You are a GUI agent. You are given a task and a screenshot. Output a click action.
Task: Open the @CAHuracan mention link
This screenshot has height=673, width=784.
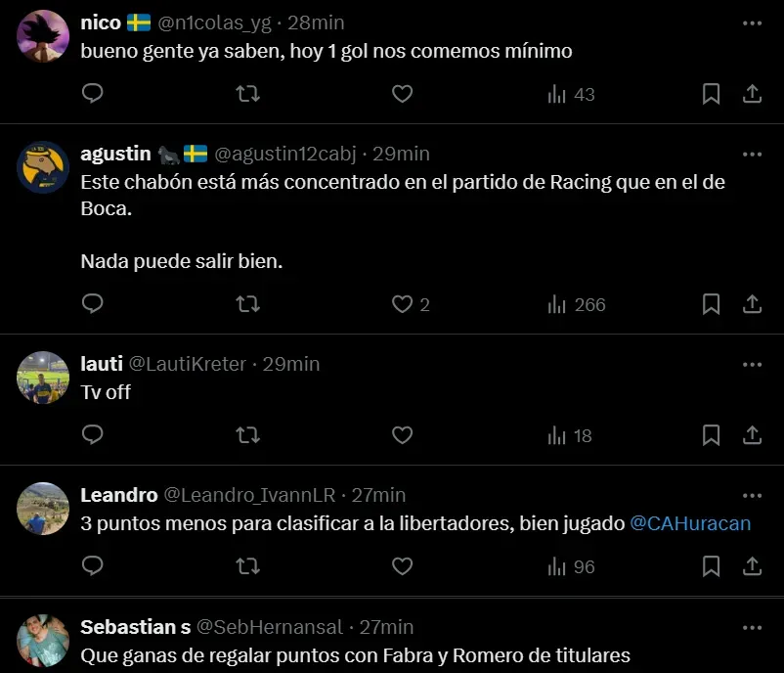pyautogui.click(x=690, y=523)
